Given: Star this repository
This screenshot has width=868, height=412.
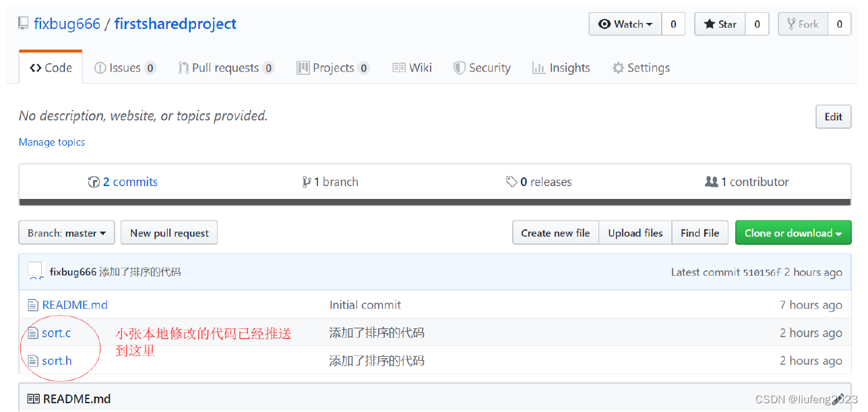Looking at the screenshot, I should 720,24.
